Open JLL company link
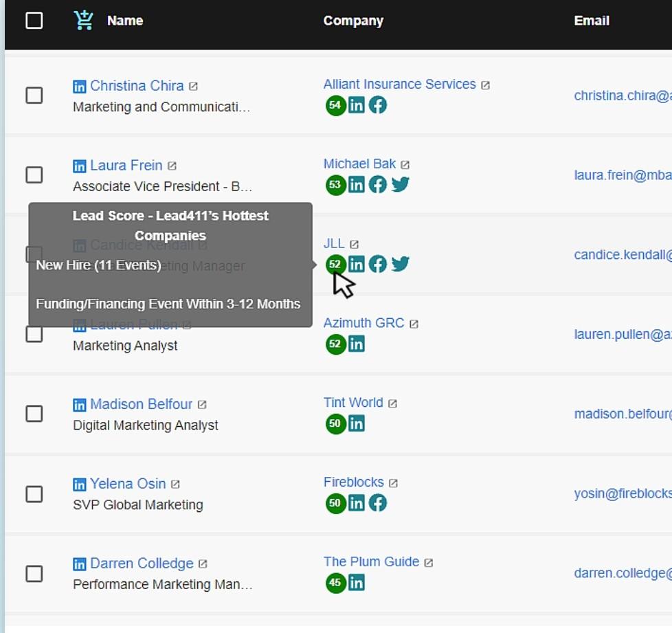Screen dimensions: 672x633 334,243
